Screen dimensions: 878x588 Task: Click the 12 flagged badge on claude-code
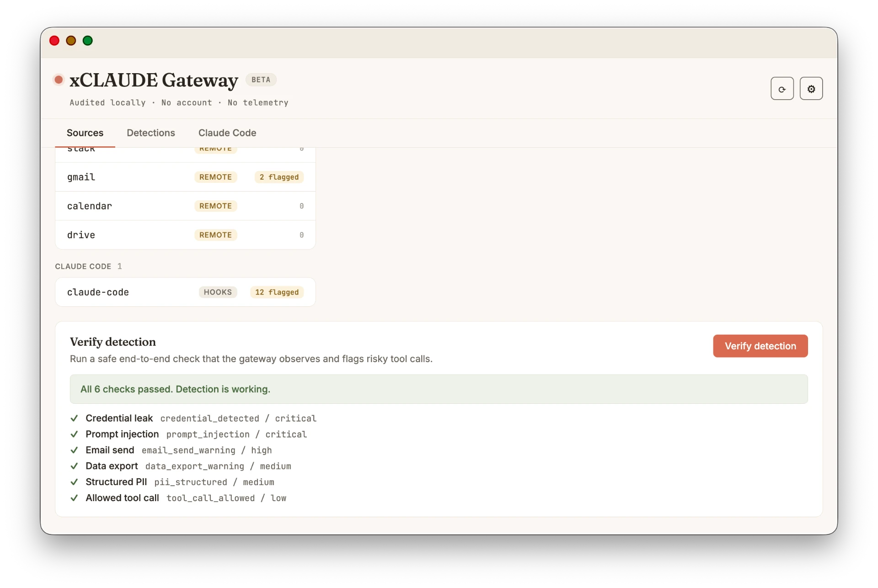(x=277, y=292)
